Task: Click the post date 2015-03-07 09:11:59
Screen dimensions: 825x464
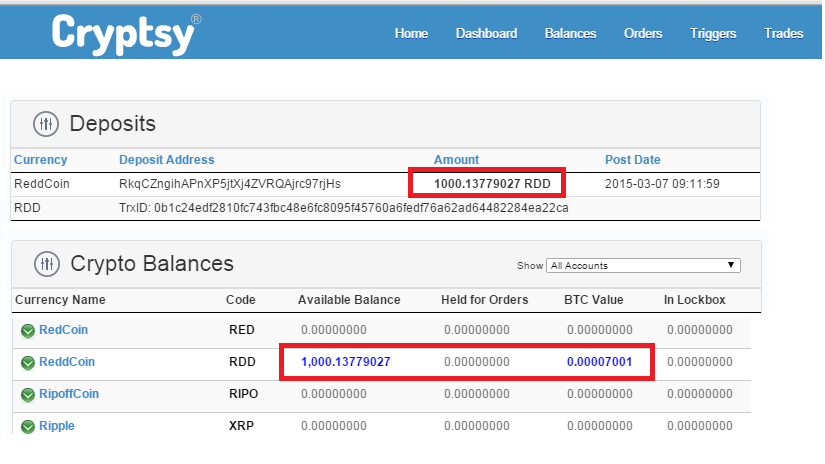Action: (x=662, y=184)
